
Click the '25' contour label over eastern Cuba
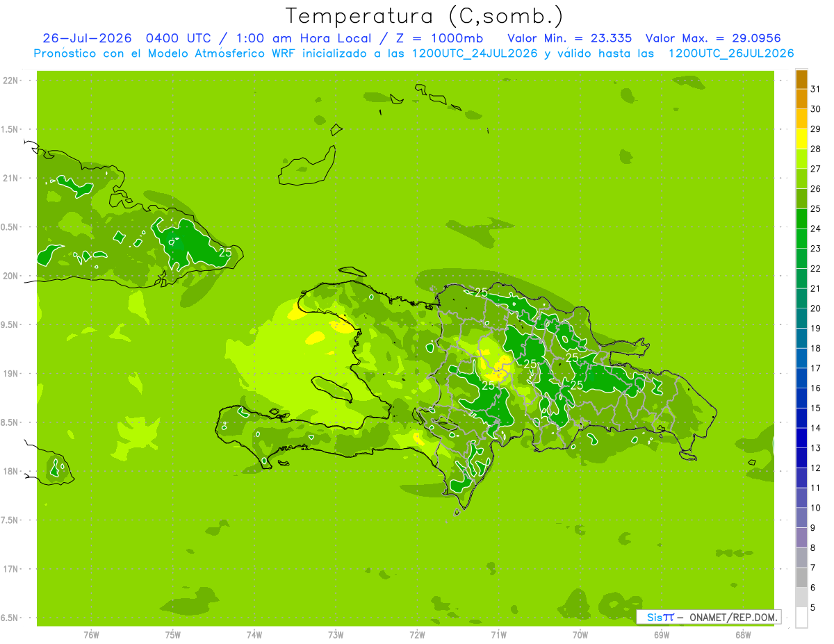pos(225,252)
